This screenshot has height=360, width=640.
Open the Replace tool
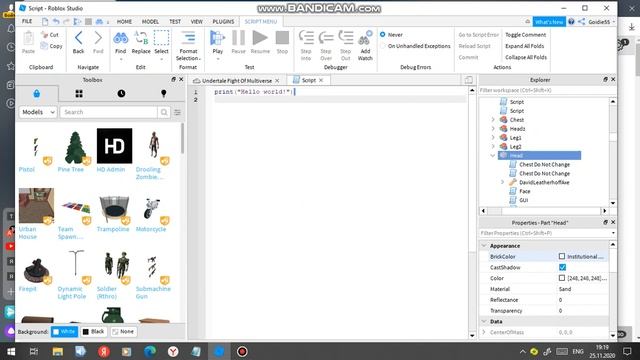(x=141, y=38)
